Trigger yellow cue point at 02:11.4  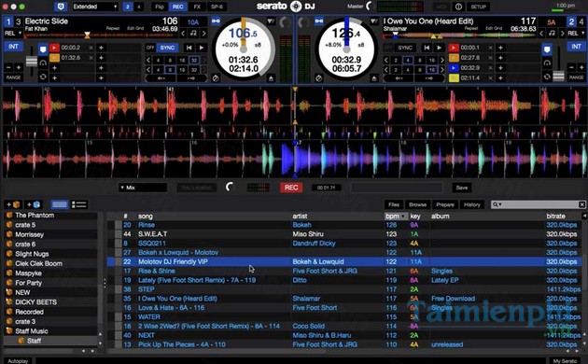454,78
